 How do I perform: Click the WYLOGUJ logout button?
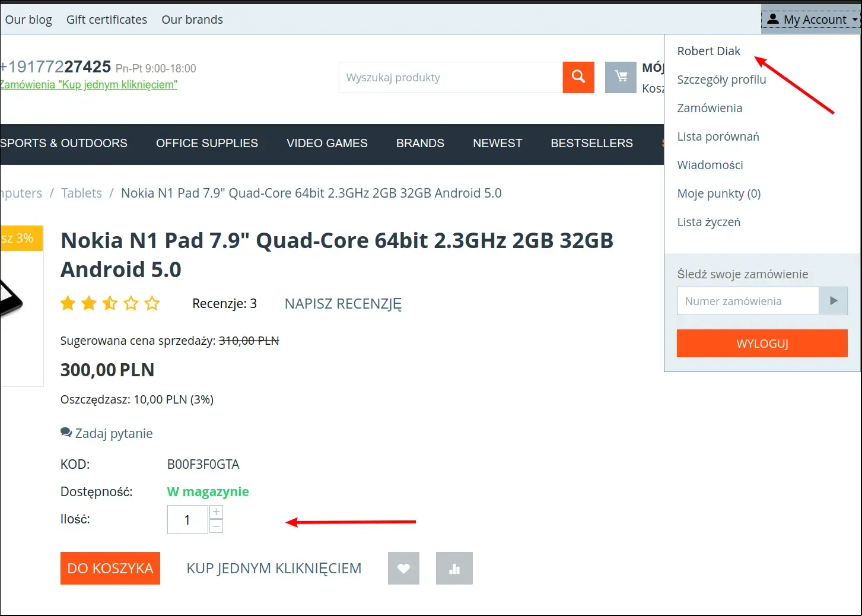coord(762,344)
